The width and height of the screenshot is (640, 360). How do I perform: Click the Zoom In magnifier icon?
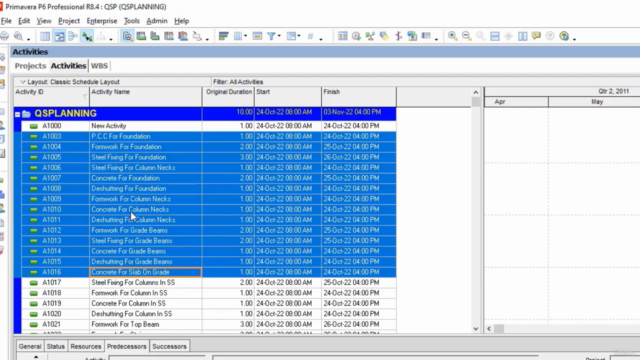pos(452,36)
